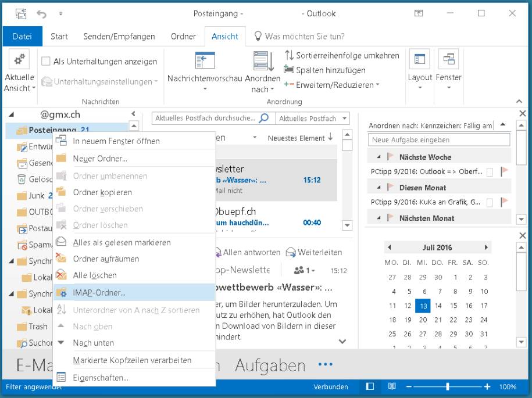The height and width of the screenshot is (398, 532).
Task: Switch to normal view in status bar
Action: point(370,386)
